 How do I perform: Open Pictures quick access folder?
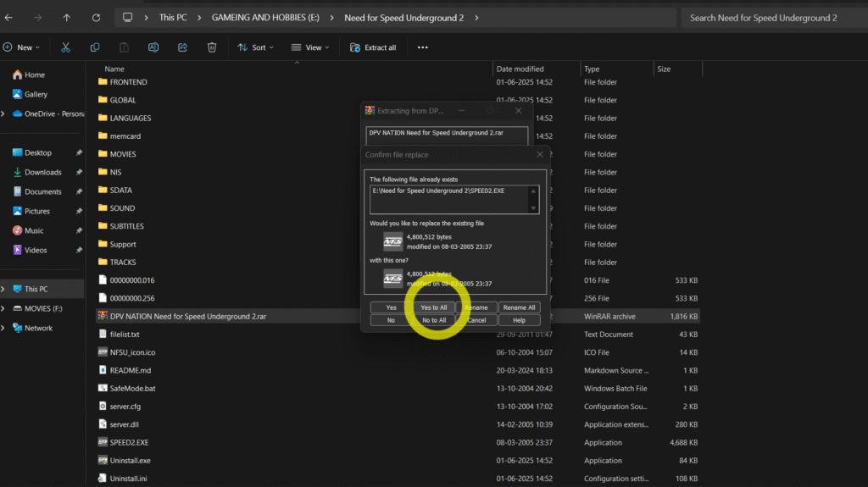coord(31,211)
